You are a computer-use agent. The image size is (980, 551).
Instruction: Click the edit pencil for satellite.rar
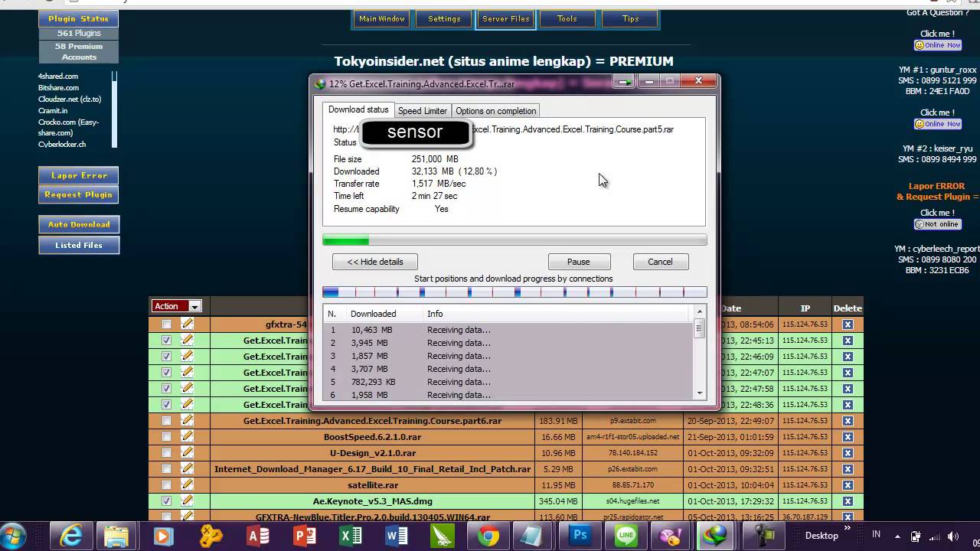[x=187, y=484]
